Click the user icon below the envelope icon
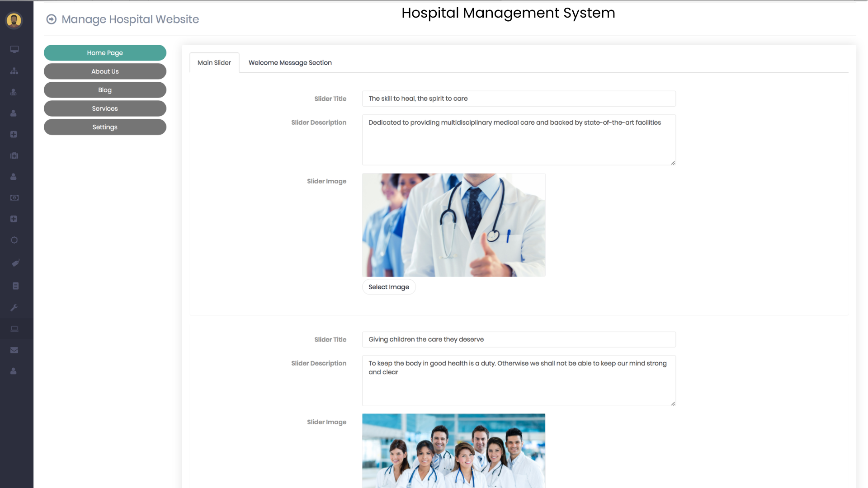Viewport: 868px width, 488px height. coord(14,371)
